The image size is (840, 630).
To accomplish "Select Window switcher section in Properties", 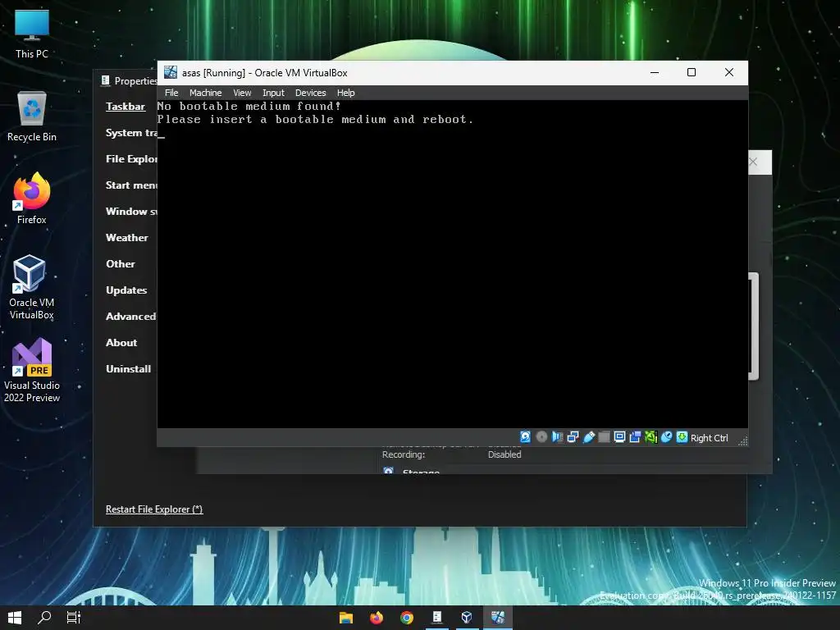I will pyautogui.click(x=131, y=211).
